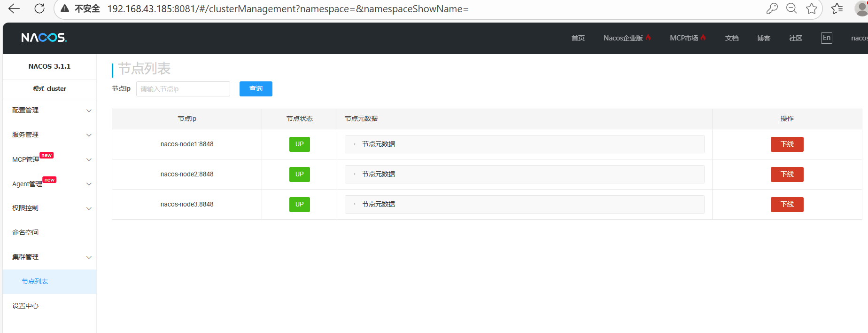Click 下线 button for nacos-node1
The height and width of the screenshot is (333, 868).
[x=787, y=144]
